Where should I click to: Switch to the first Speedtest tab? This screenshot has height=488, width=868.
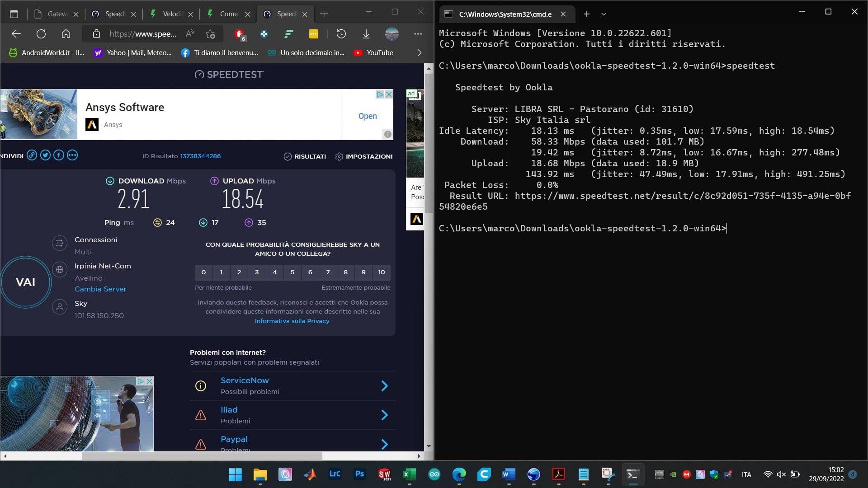[114, 14]
